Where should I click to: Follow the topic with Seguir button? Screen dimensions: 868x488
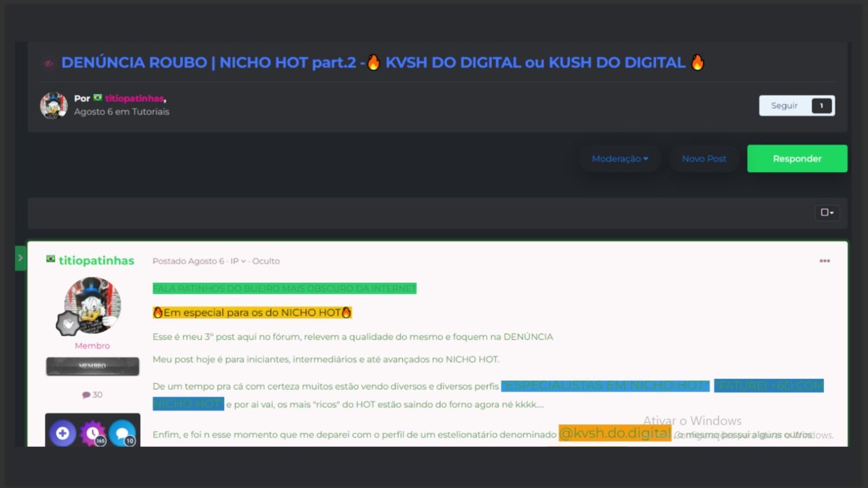point(784,106)
